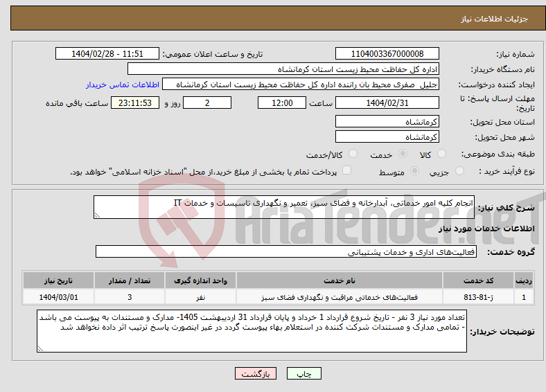Click the ساعت باقی مانده label
This screenshot has height=392, width=546.
pyautogui.click(x=77, y=103)
